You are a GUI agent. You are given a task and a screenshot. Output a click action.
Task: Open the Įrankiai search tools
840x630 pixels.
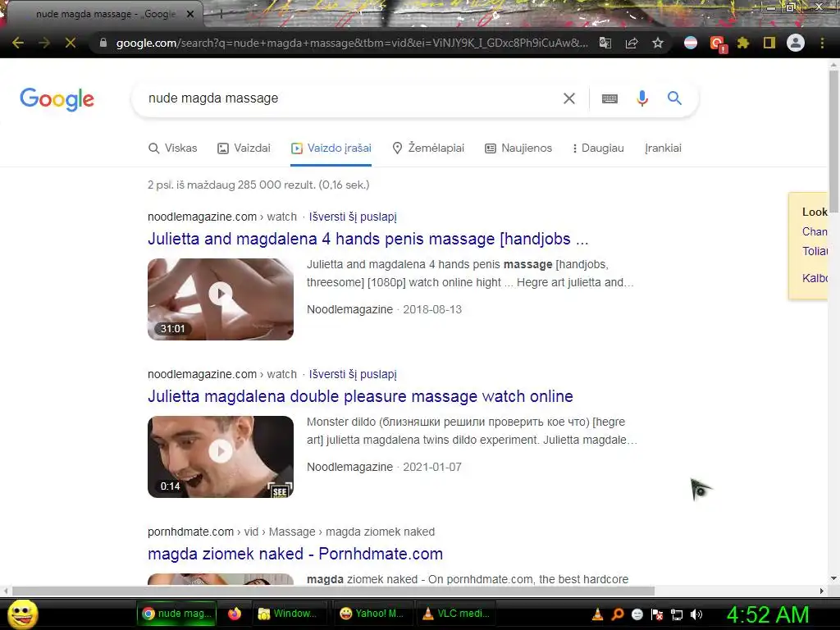pos(663,148)
